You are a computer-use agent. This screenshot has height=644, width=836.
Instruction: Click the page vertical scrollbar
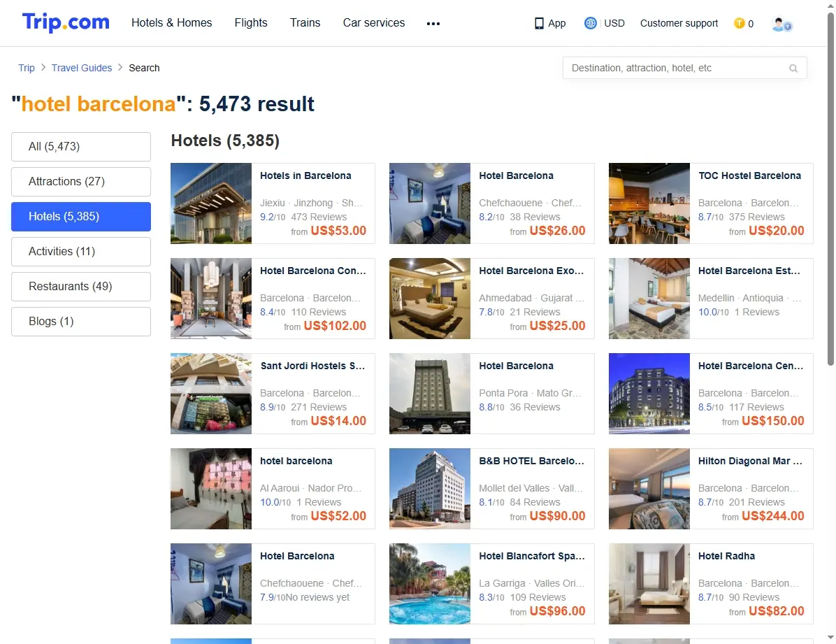click(x=830, y=189)
